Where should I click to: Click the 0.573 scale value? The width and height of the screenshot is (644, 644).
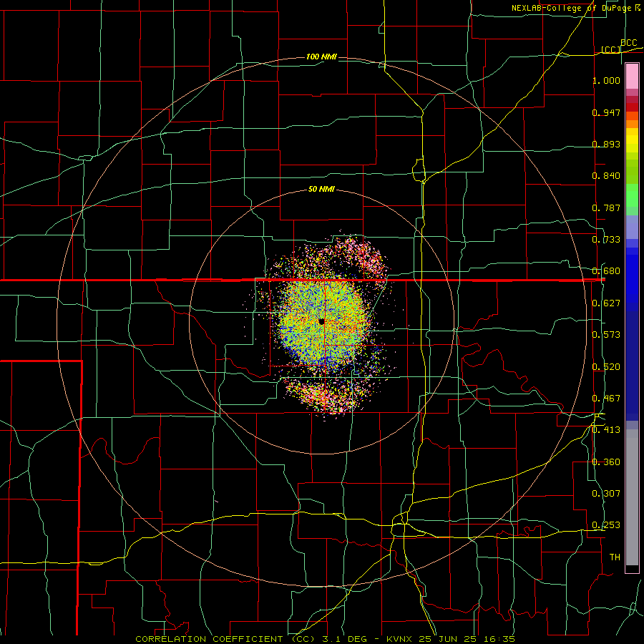pyautogui.click(x=606, y=335)
